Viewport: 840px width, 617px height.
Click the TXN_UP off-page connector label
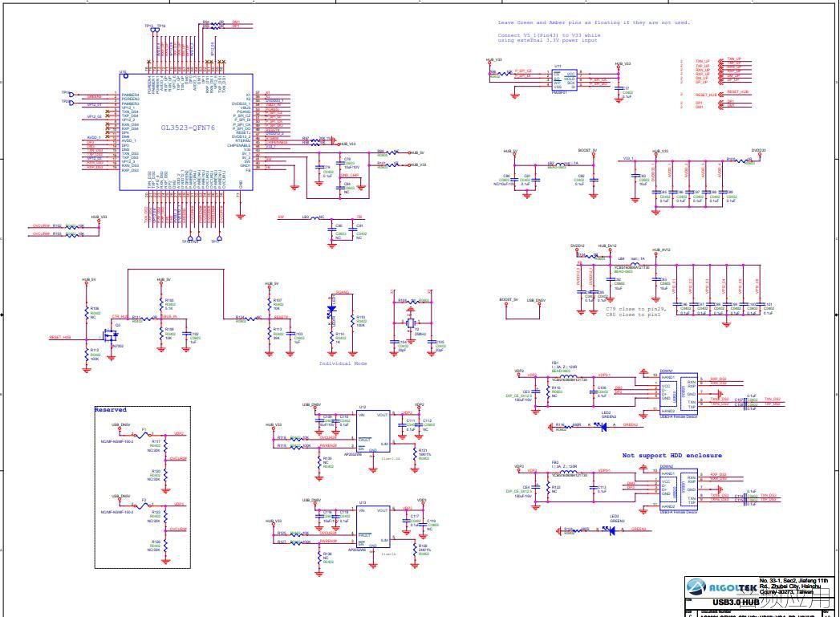702,61
